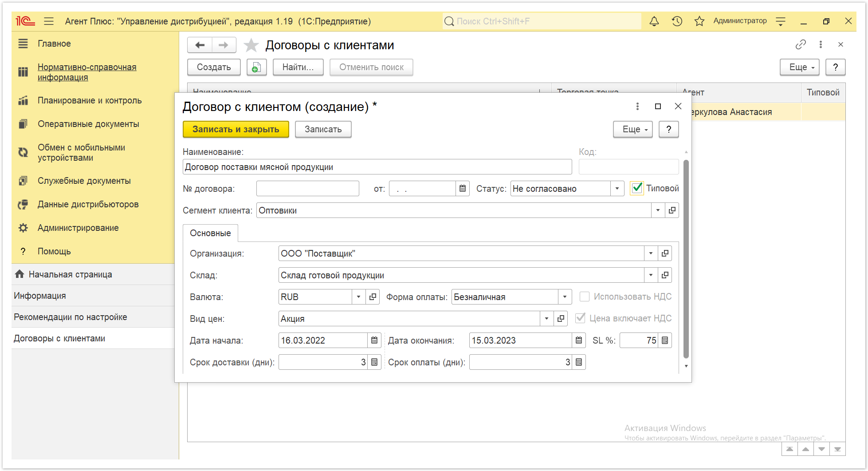
Task: Open Планирование и контроль section
Action: [x=90, y=100]
